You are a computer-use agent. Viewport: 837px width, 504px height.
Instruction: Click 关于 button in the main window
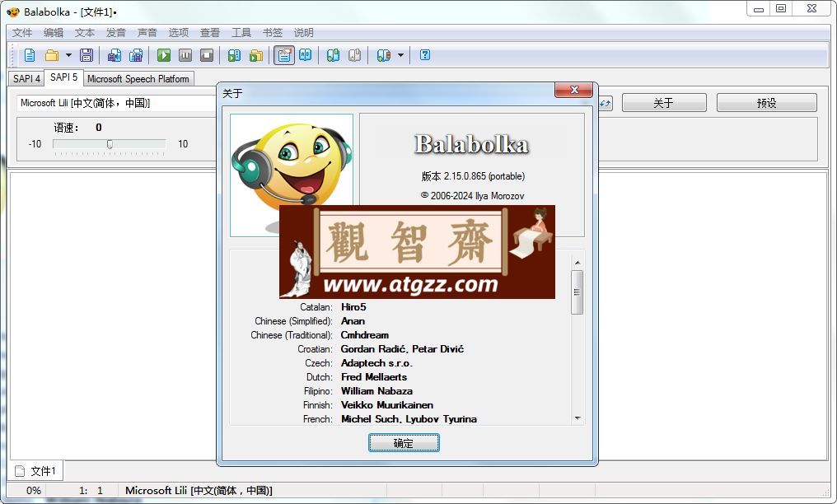pyautogui.click(x=663, y=103)
